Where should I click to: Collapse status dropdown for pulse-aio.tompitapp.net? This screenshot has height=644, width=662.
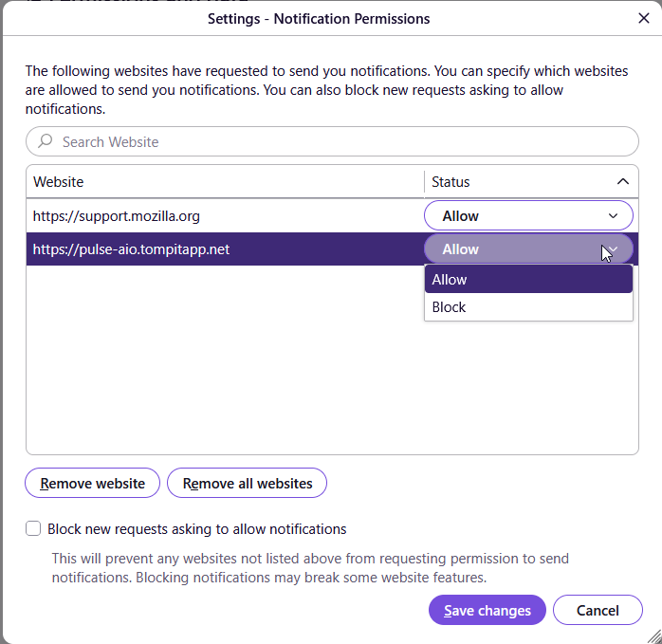tap(528, 249)
